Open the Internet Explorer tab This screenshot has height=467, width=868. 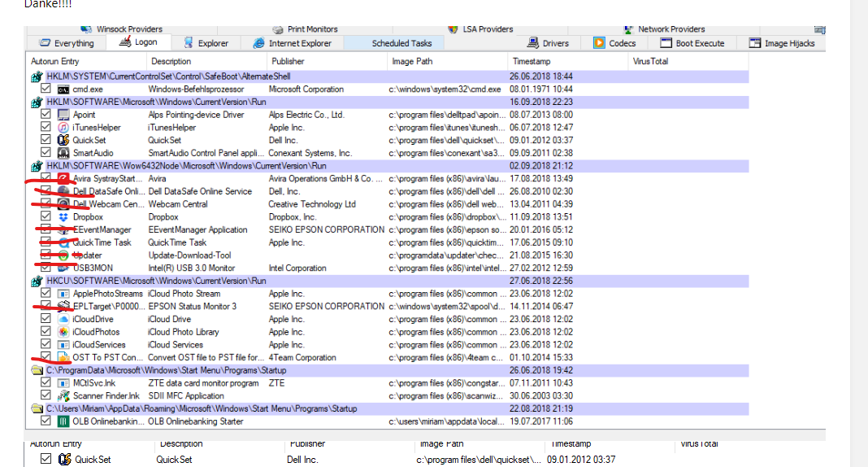coord(293,43)
